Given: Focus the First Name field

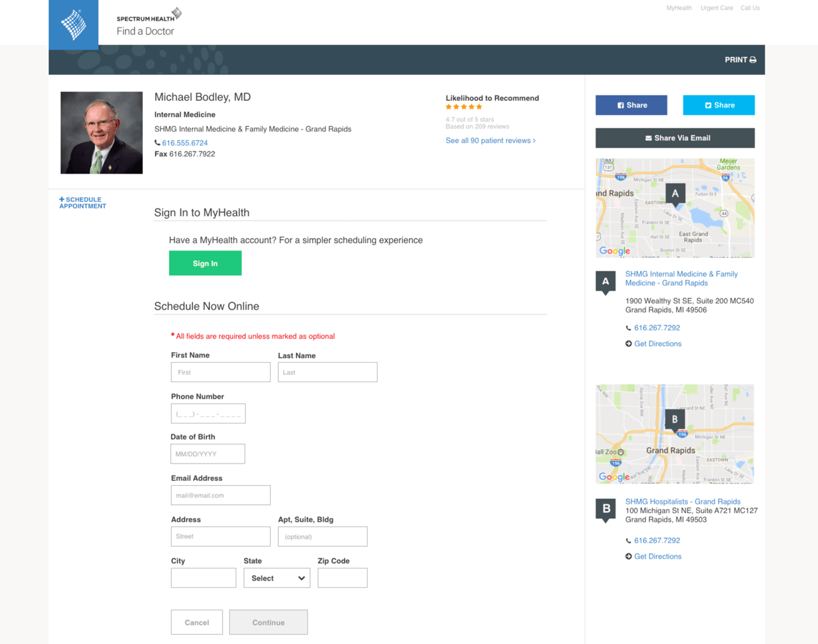Looking at the screenshot, I should (x=221, y=372).
